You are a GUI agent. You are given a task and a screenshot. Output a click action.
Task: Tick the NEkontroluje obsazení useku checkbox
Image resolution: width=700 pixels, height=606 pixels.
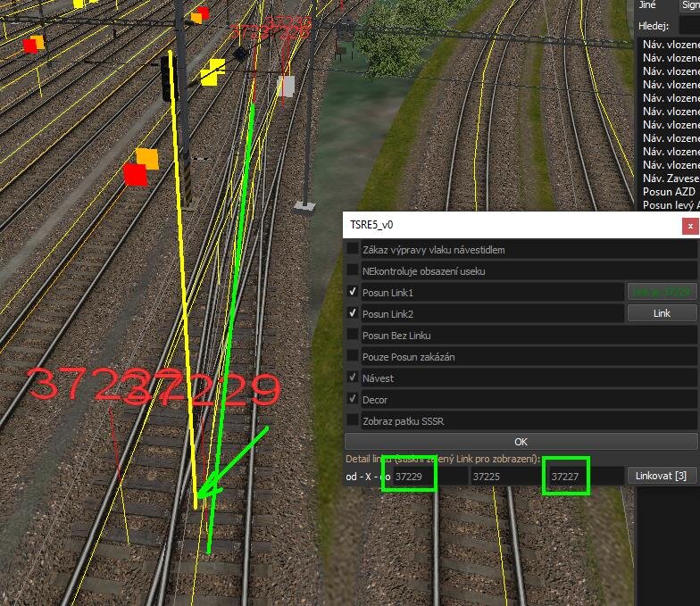[x=354, y=271]
